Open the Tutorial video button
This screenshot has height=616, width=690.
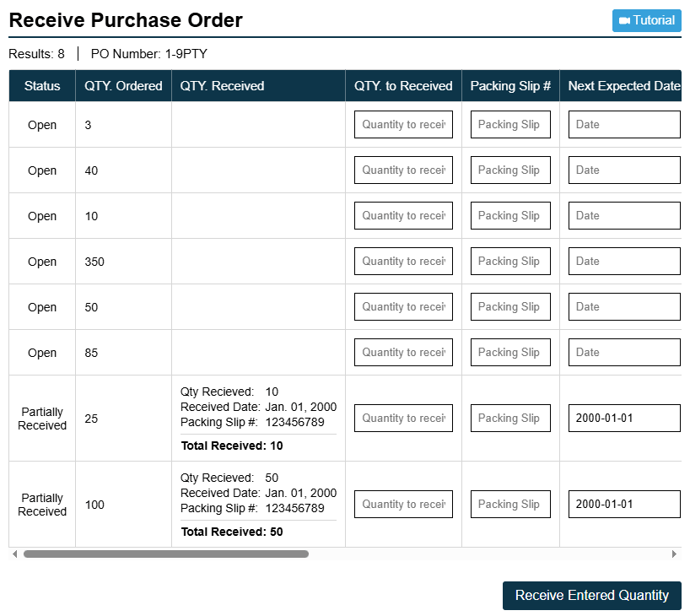point(646,20)
